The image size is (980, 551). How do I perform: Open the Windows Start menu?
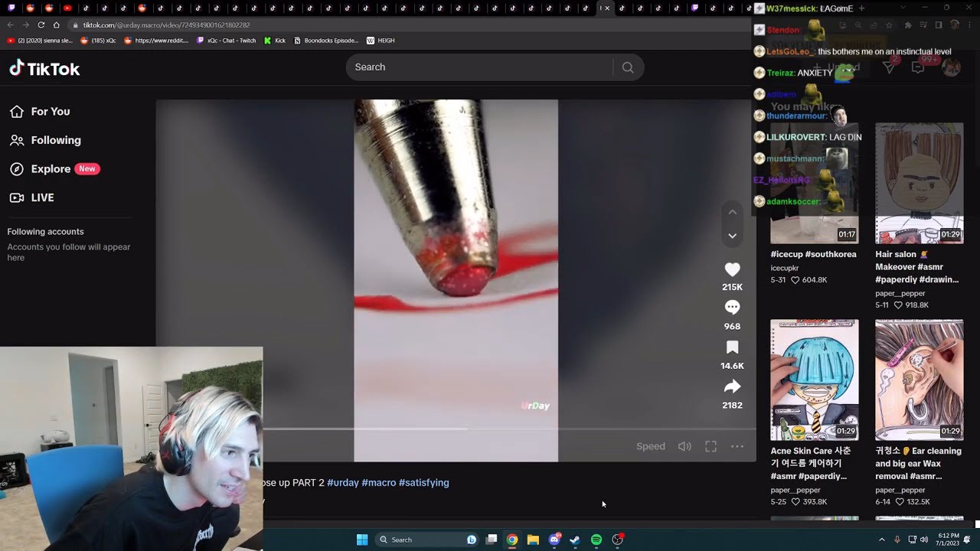(x=362, y=540)
